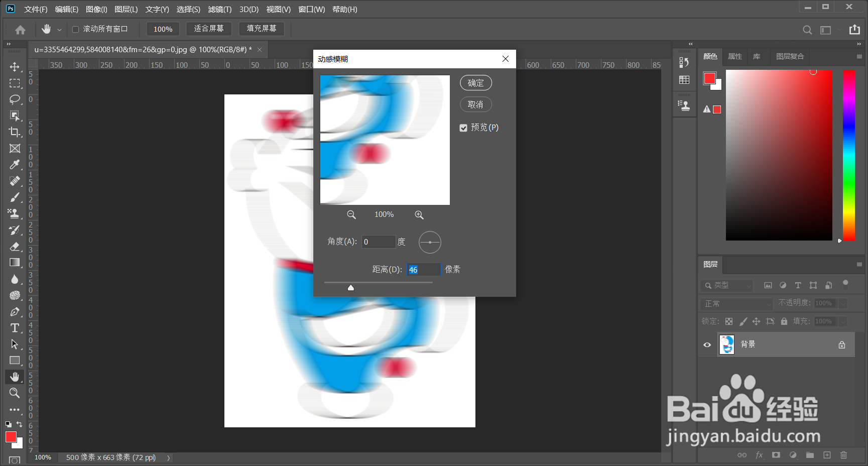Select the Gradient tool

point(15,263)
